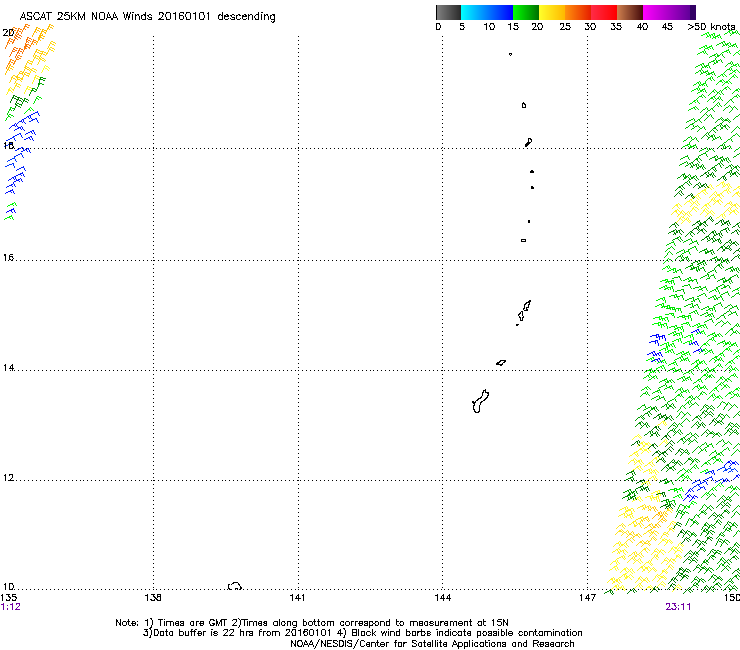Select latitude label '10' on the left axis

coord(8,587)
